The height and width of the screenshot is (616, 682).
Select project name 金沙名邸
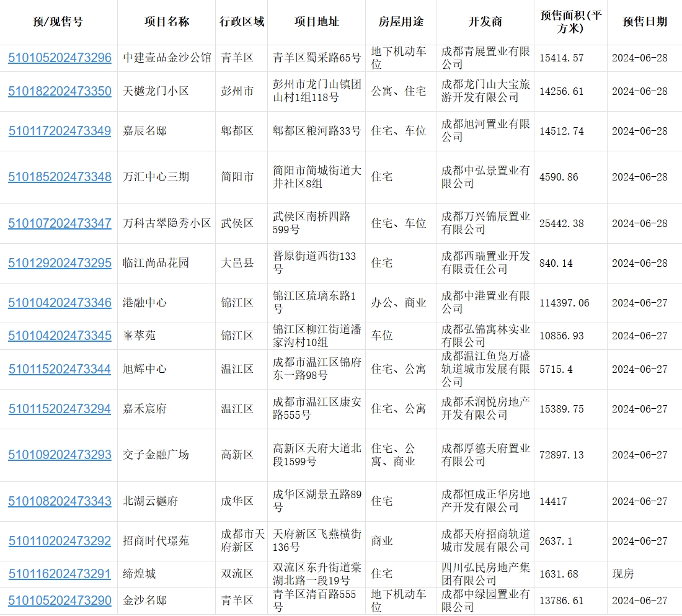coord(144,600)
